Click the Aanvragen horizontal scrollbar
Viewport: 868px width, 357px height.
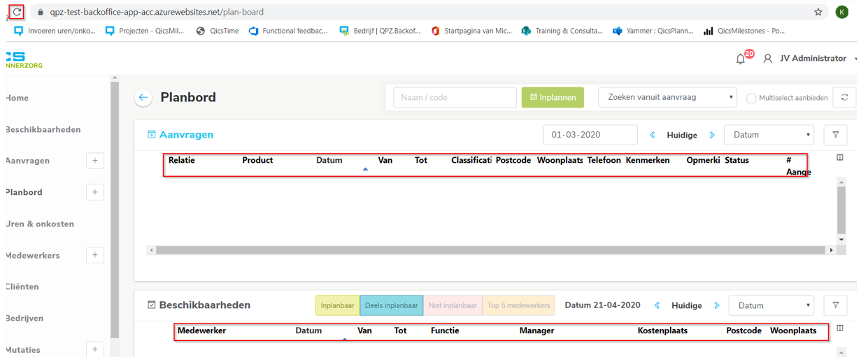click(492, 250)
